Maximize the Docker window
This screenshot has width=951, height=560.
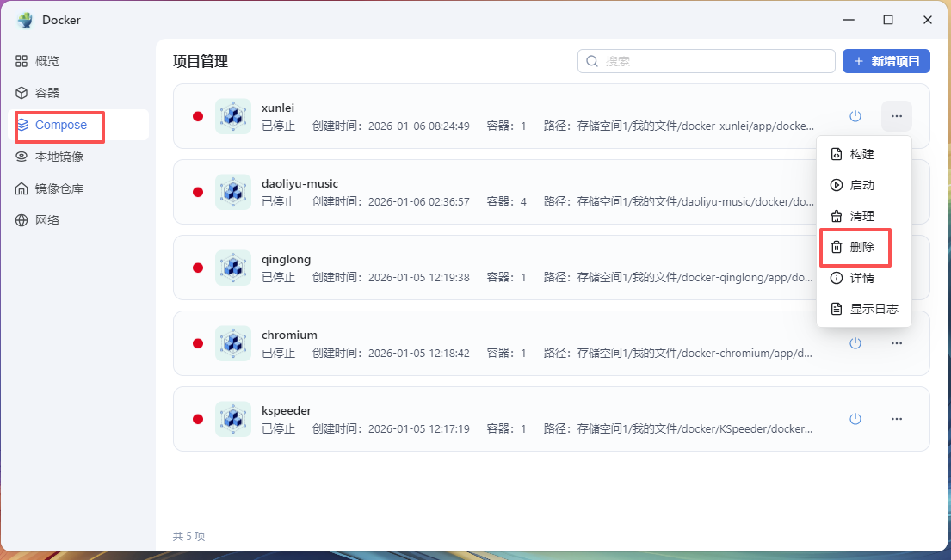[x=888, y=20]
